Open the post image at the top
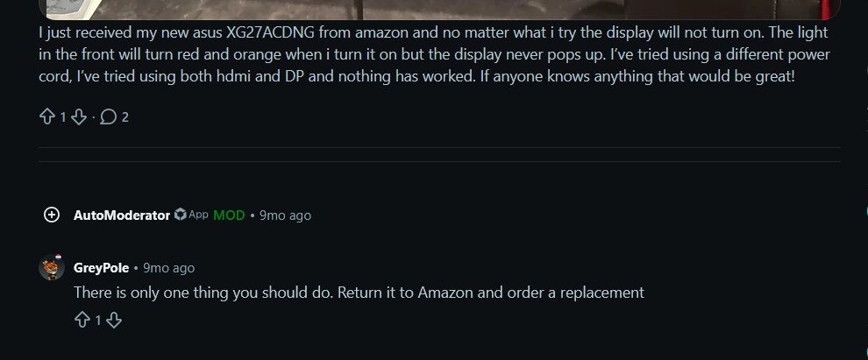Viewport: 868px width, 360px height. click(x=439, y=10)
